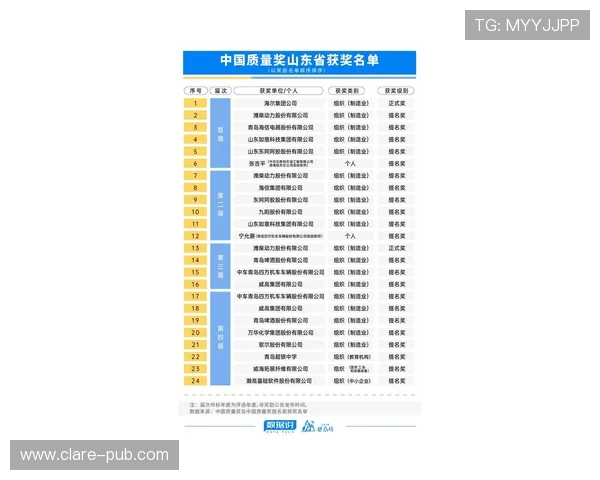
Task: Click row number 1 cell
Action: point(195,103)
